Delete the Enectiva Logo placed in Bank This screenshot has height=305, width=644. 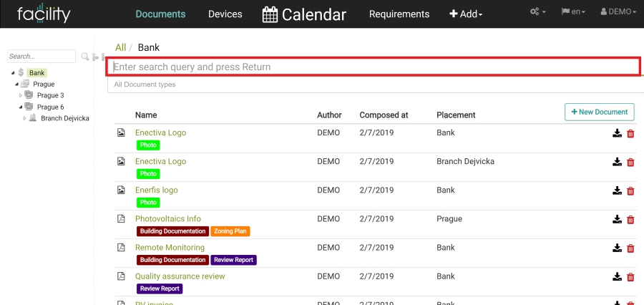(x=630, y=133)
